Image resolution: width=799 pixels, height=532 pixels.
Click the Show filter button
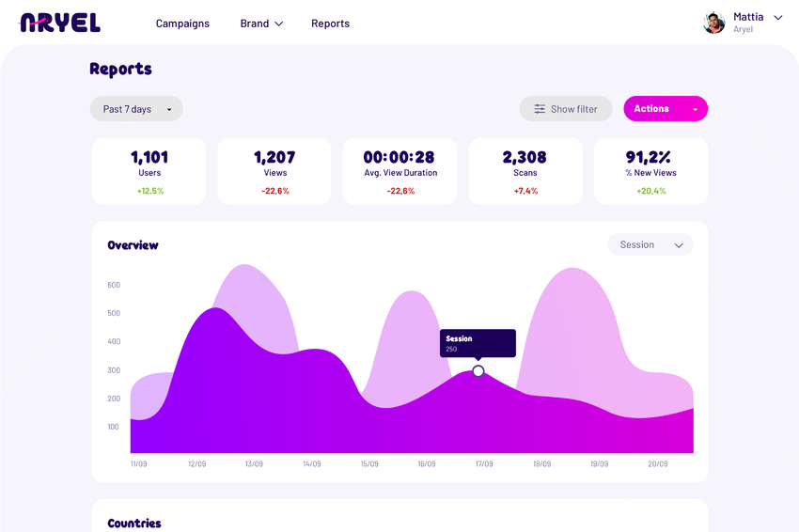[566, 109]
